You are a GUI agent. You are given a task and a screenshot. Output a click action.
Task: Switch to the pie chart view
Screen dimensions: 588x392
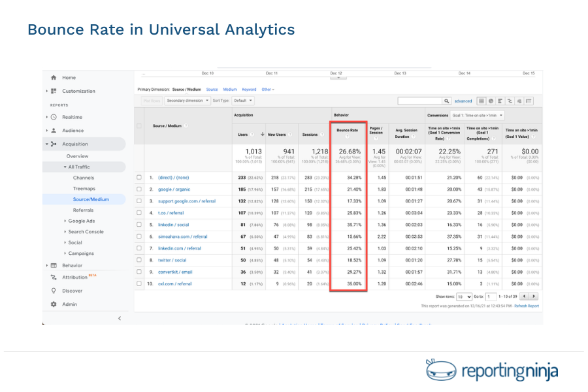pos(492,101)
